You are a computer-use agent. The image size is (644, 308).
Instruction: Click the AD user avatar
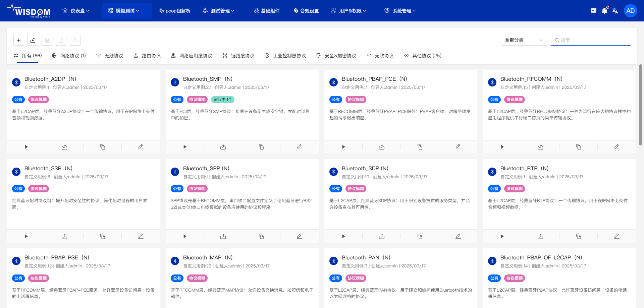tap(630, 11)
